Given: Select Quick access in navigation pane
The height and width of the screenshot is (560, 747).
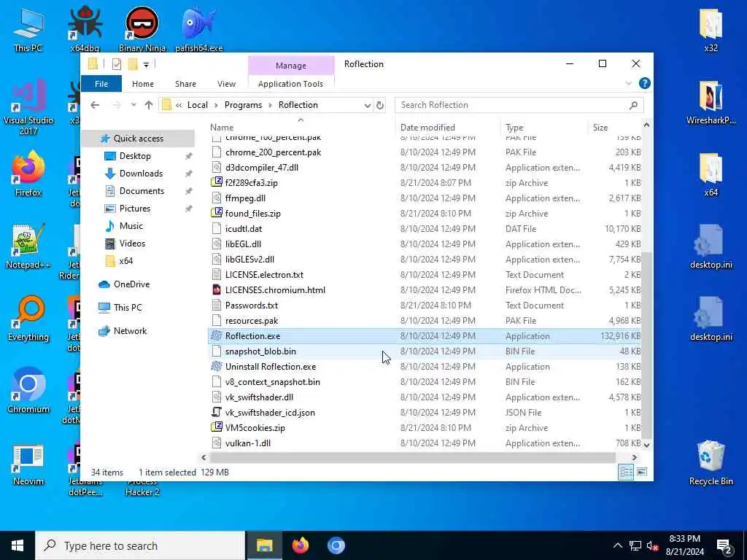Looking at the screenshot, I should coord(138,139).
